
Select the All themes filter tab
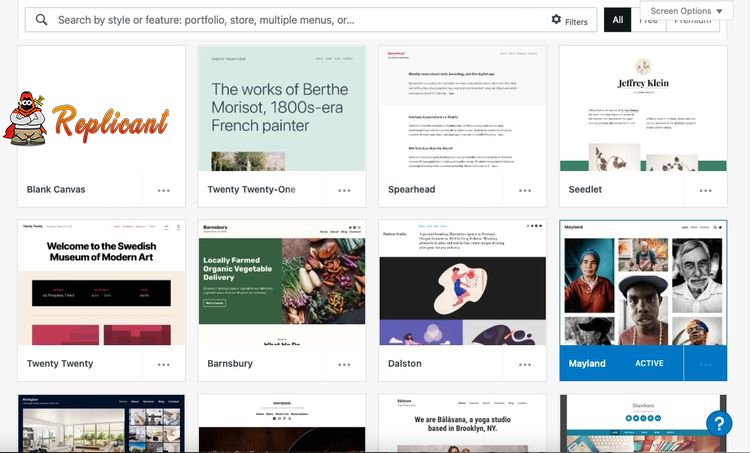[x=618, y=20]
